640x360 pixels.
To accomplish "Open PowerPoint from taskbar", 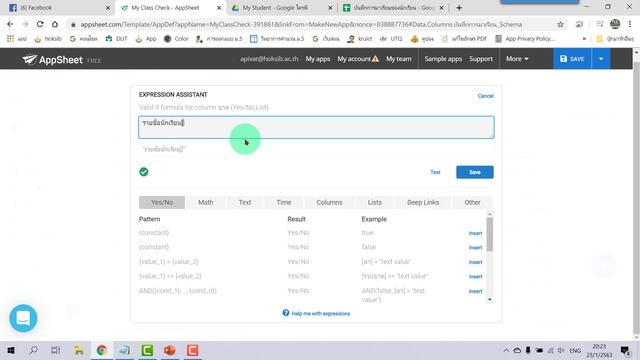I will 170,350.
